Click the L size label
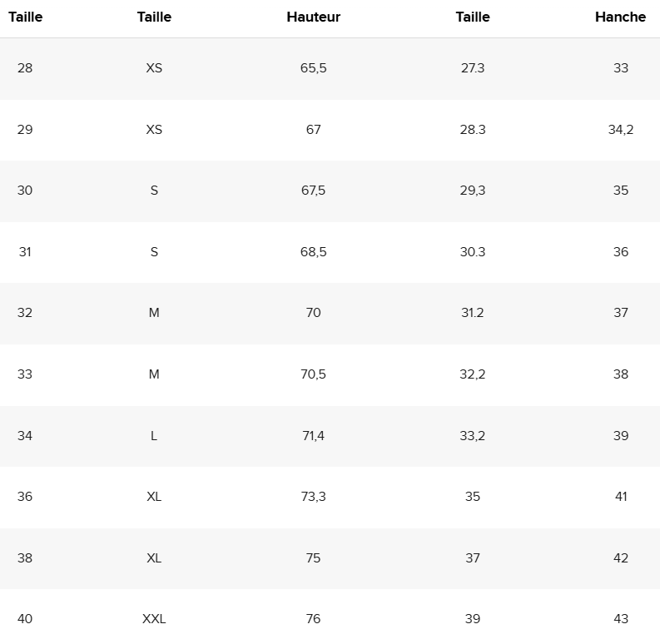Screen dimensions: 660x644 [x=154, y=436]
